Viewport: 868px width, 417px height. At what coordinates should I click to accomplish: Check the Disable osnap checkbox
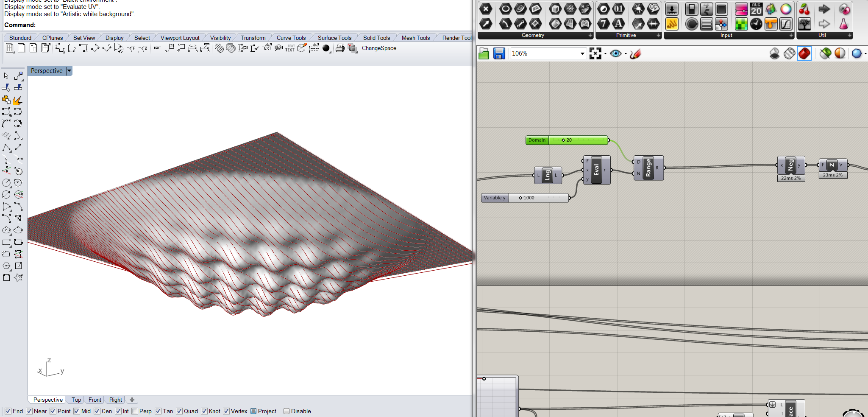pyautogui.click(x=287, y=411)
